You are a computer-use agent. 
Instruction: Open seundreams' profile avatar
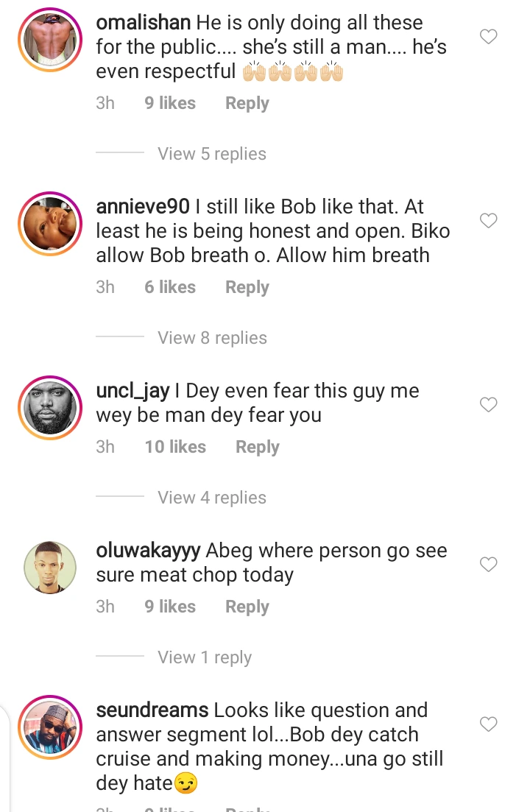click(x=50, y=727)
